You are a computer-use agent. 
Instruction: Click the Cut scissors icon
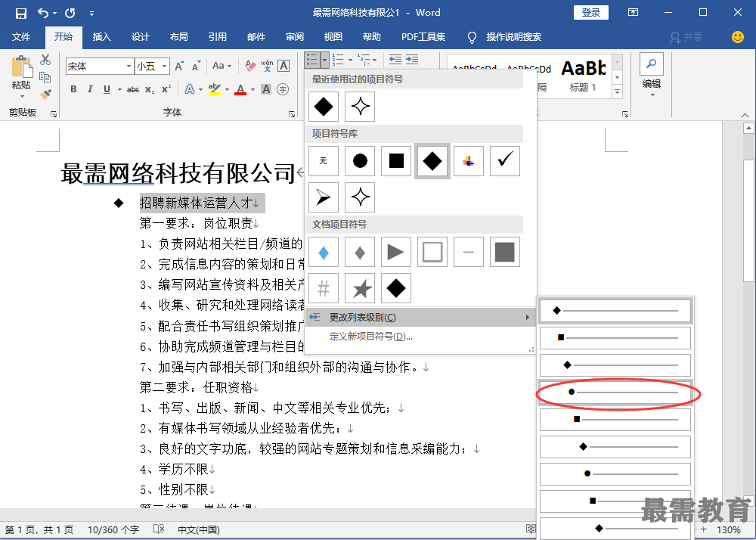pos(45,60)
